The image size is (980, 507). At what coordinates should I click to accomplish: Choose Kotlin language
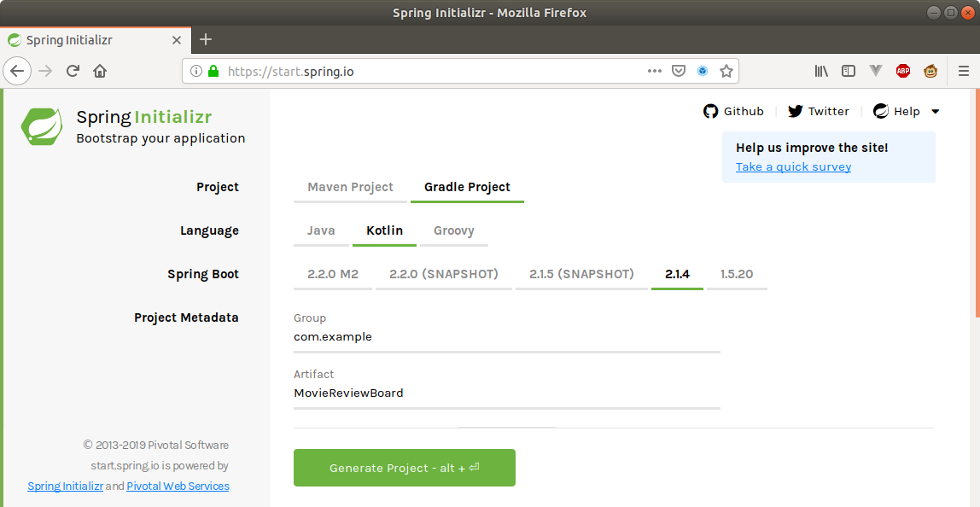pyautogui.click(x=384, y=231)
